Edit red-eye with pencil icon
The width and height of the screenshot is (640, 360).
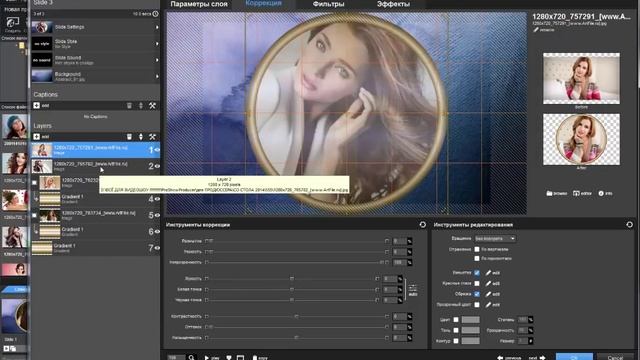(x=488, y=283)
